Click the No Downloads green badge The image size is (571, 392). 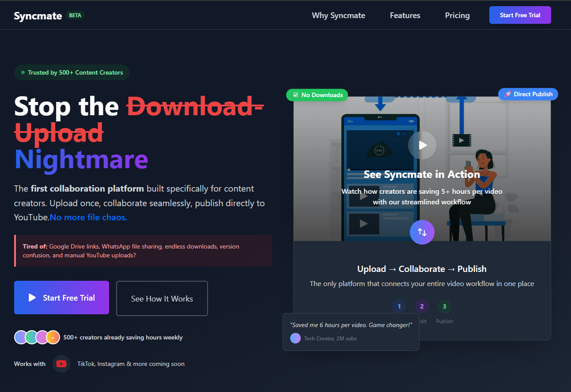[317, 95]
